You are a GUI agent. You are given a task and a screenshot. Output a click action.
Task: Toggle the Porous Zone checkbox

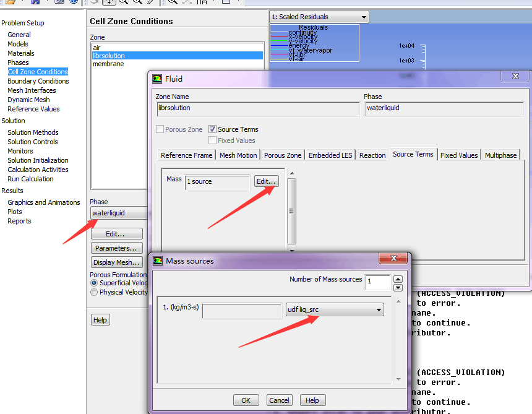160,129
